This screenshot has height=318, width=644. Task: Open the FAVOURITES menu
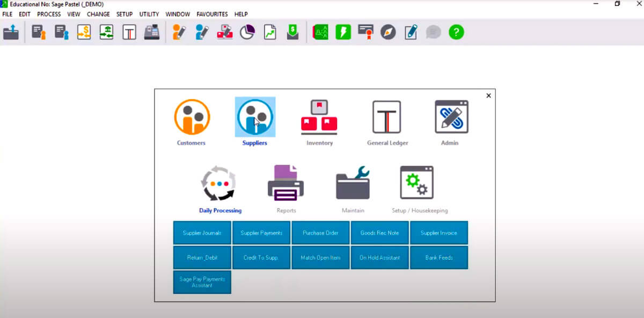click(x=212, y=14)
